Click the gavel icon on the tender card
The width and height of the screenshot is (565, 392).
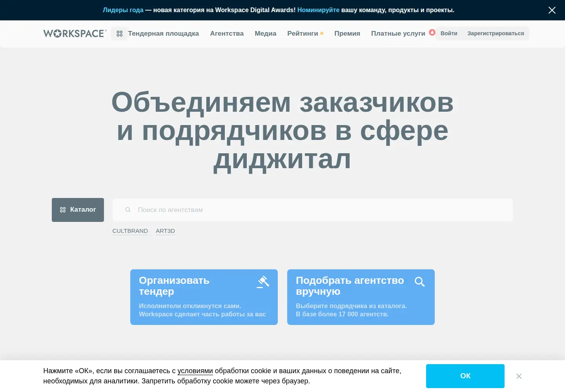(263, 282)
